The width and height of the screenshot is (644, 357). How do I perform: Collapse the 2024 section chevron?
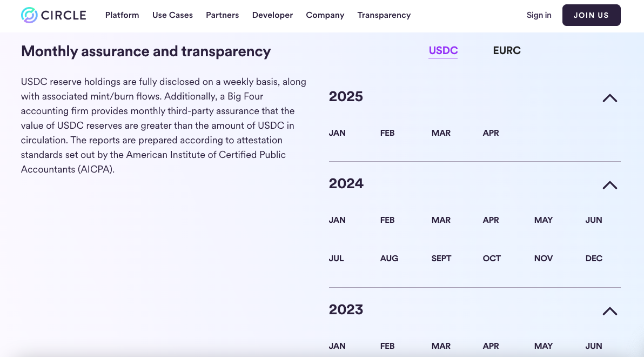click(x=610, y=185)
